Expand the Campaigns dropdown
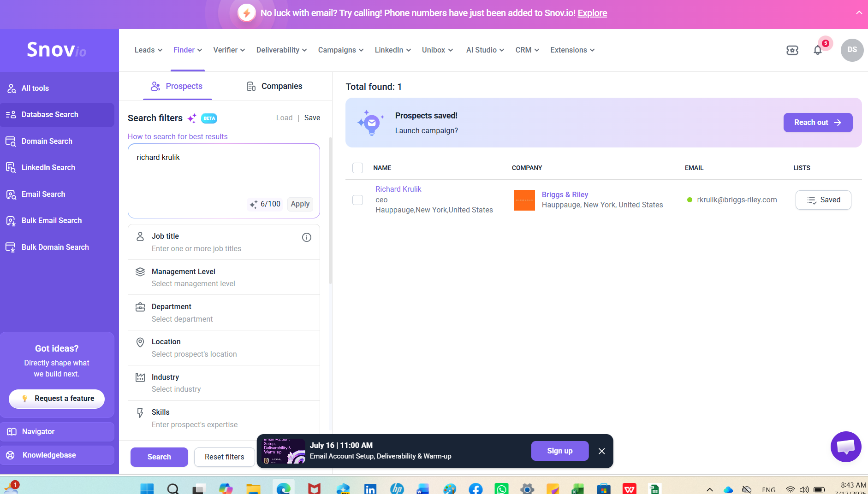Viewport: 868px width, 494px height. (341, 50)
